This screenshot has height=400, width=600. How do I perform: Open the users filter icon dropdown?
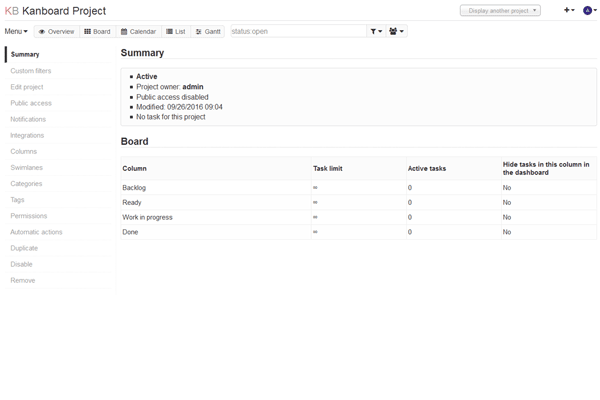(396, 31)
